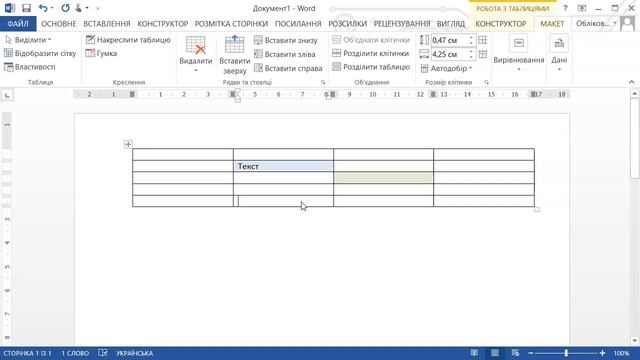Expand the Вирівнювання dropdown arrow
The height and width of the screenshot is (360, 640).
[x=519, y=69]
